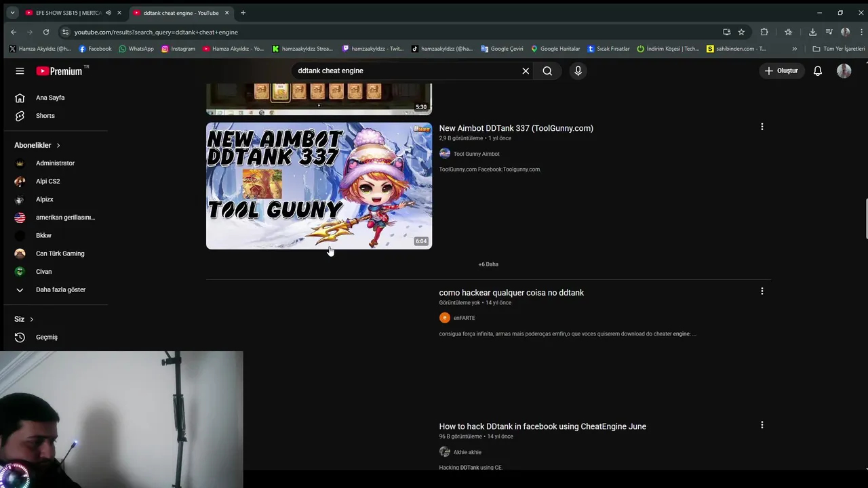Open Tool Gunny Aimbot channel
This screenshot has height=488, width=868.
point(476,154)
